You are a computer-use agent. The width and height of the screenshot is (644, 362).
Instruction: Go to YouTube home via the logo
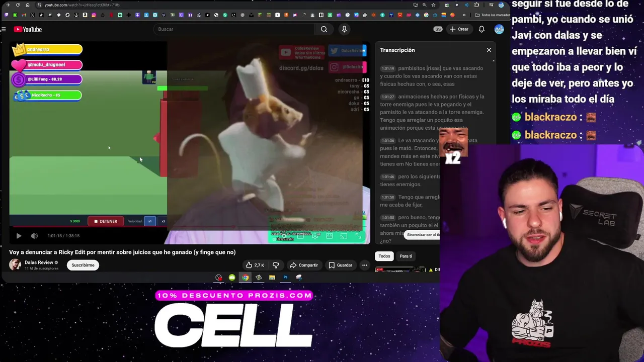(28, 29)
